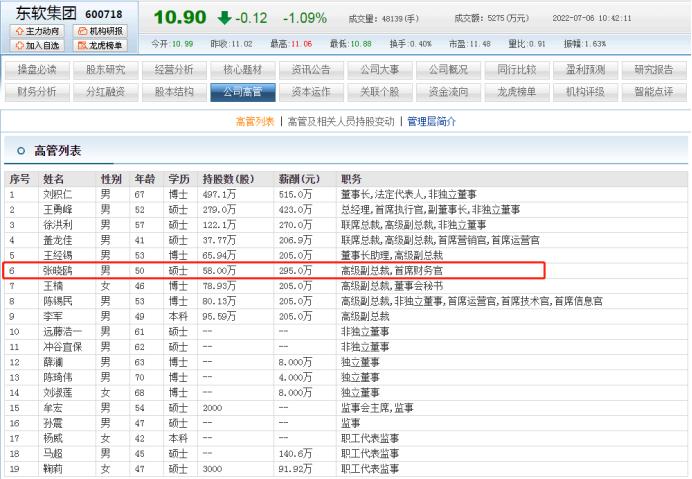Select executive name 薛澜
Image resolution: width=692 pixels, height=479 pixels.
click(x=53, y=362)
